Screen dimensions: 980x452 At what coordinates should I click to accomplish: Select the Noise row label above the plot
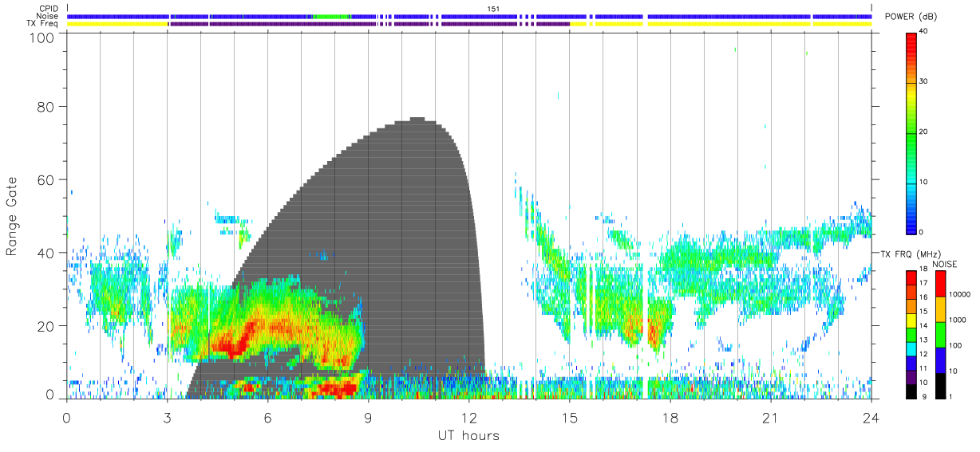[x=48, y=16]
